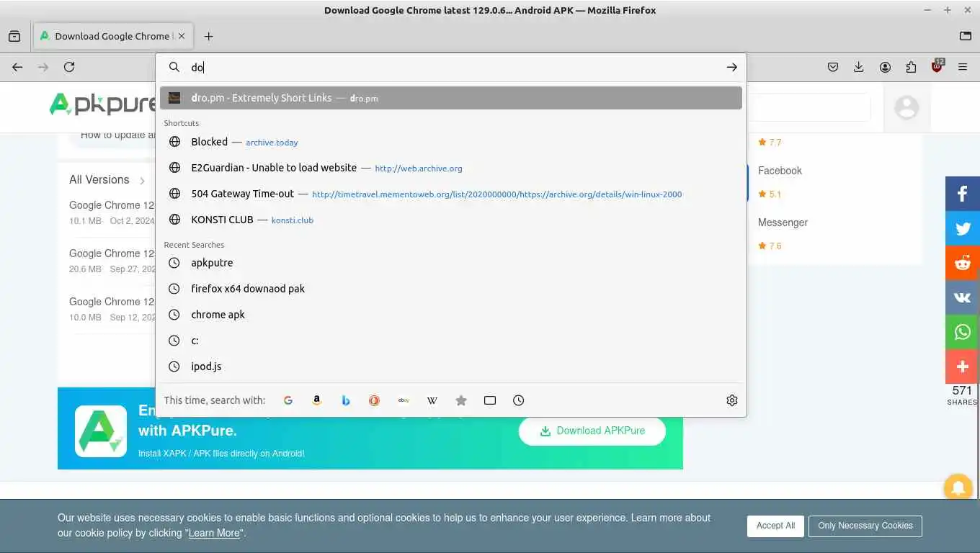
Task: Click Download APKPure button
Action: 592,431
